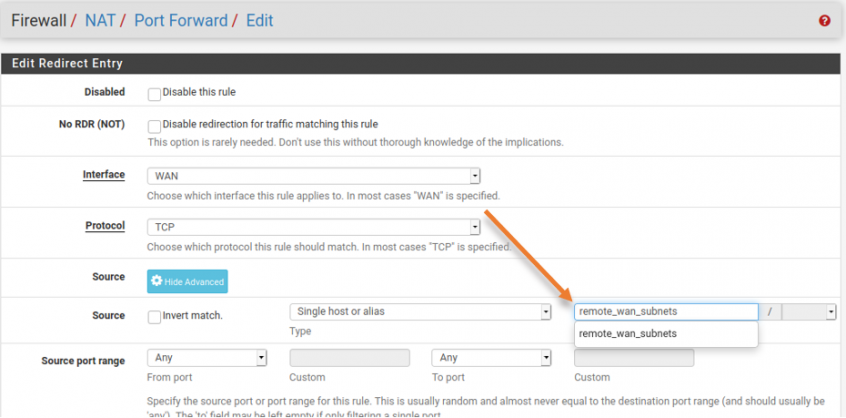This screenshot has height=418, width=846.
Task: Toggle the Invert match checkbox
Action: [154, 317]
